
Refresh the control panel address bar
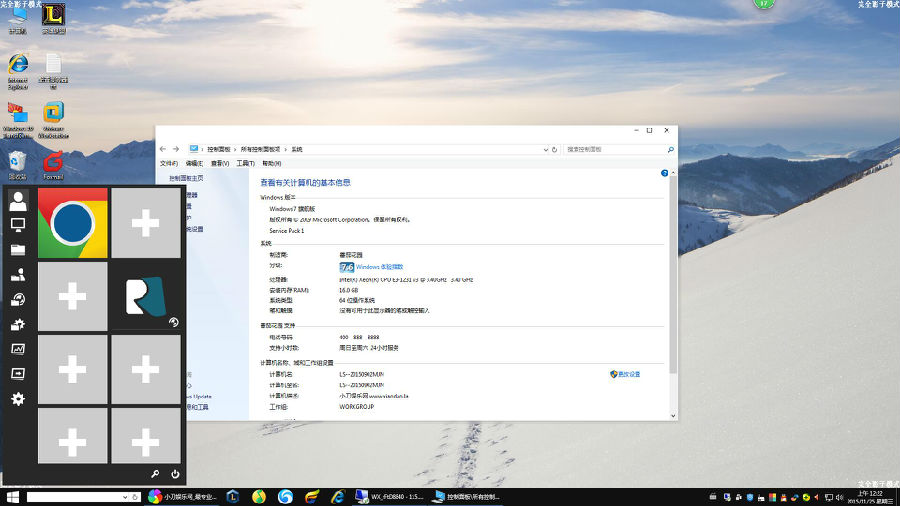[x=555, y=149]
